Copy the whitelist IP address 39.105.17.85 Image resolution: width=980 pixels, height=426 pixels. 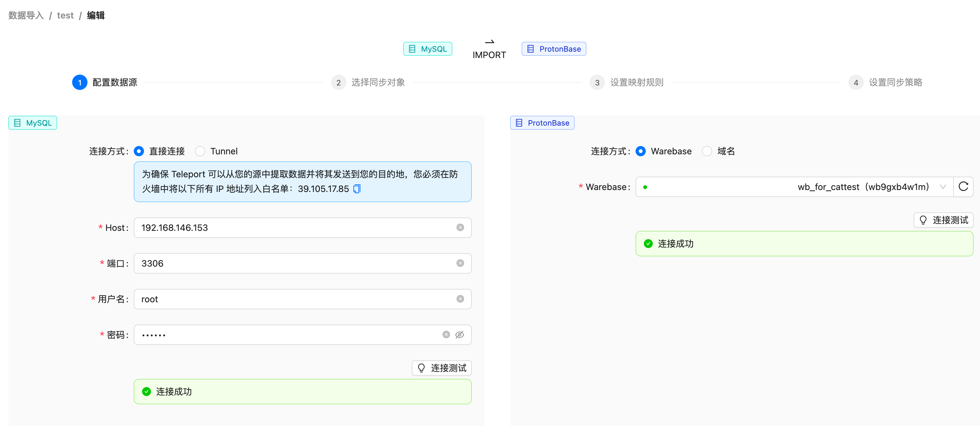tap(357, 188)
